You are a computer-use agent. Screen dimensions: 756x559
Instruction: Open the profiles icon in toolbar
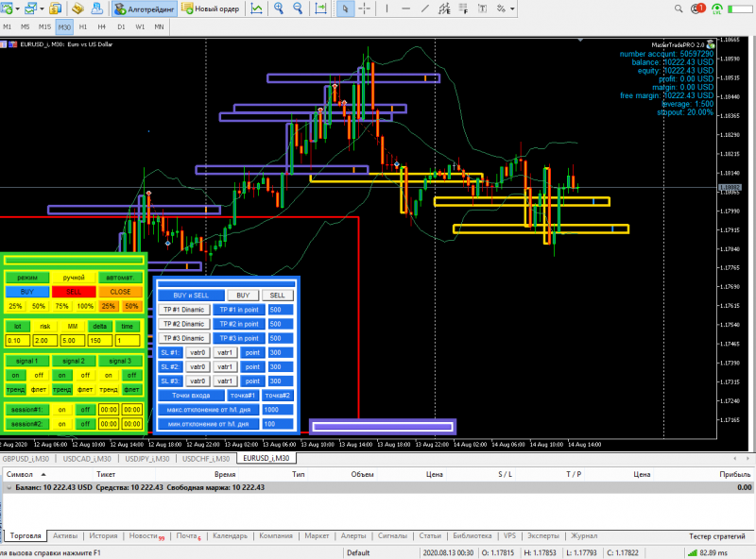pos(31,8)
